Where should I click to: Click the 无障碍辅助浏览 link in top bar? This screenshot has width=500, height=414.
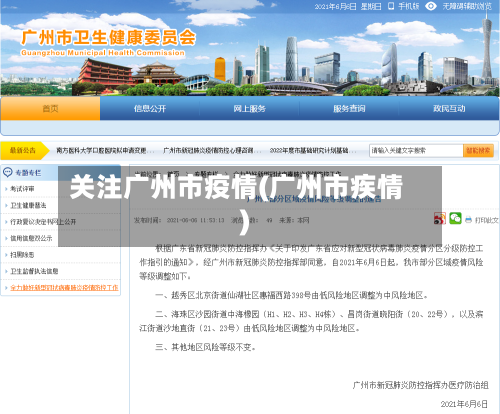pos(467,6)
